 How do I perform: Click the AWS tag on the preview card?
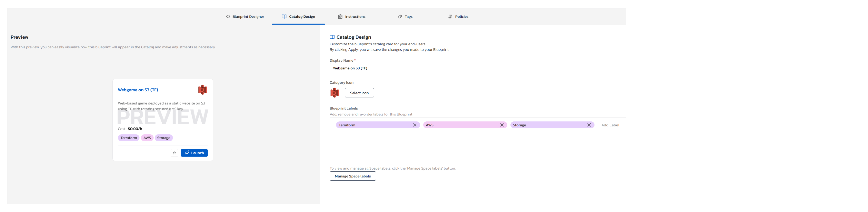147,138
